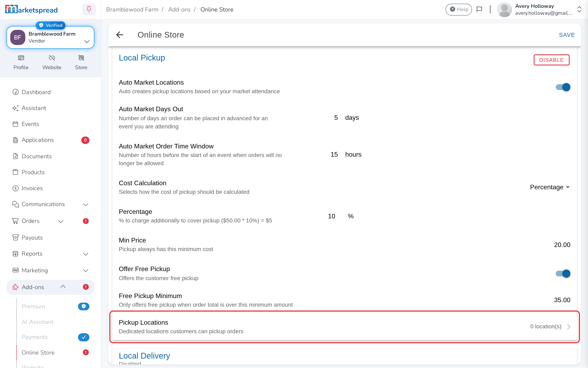Click the Dashboard gauge icon

[x=16, y=92]
